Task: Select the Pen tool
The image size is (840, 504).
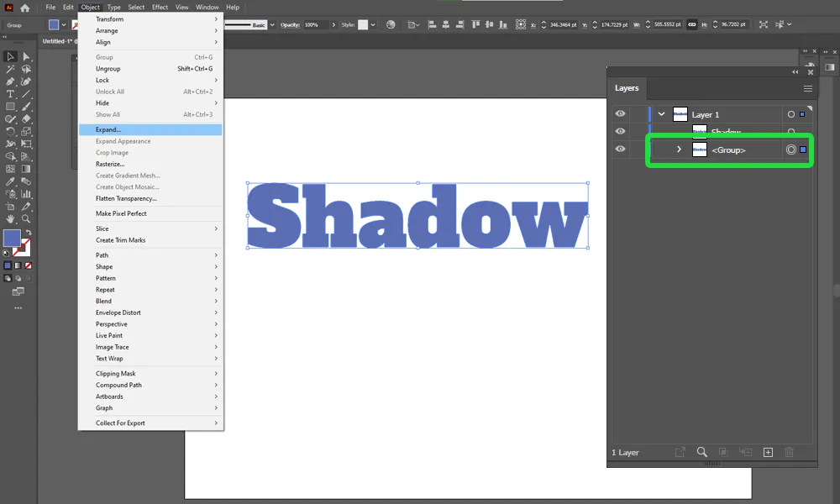Action: (10, 81)
